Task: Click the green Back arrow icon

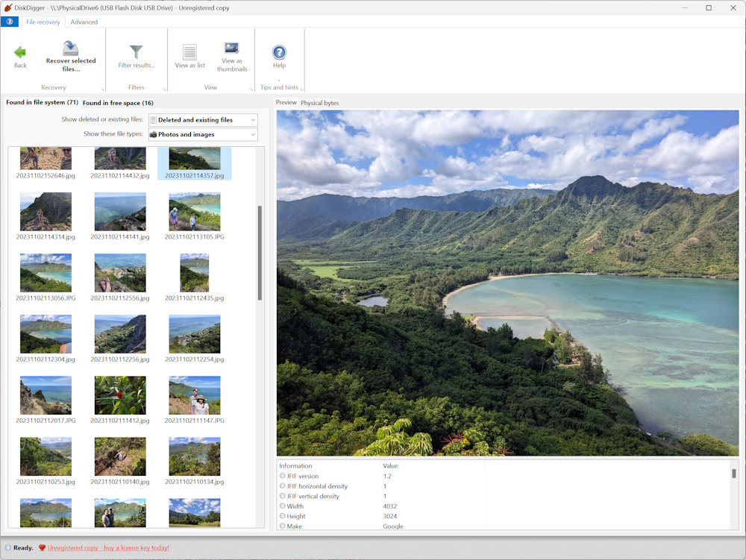Action: pos(20,52)
